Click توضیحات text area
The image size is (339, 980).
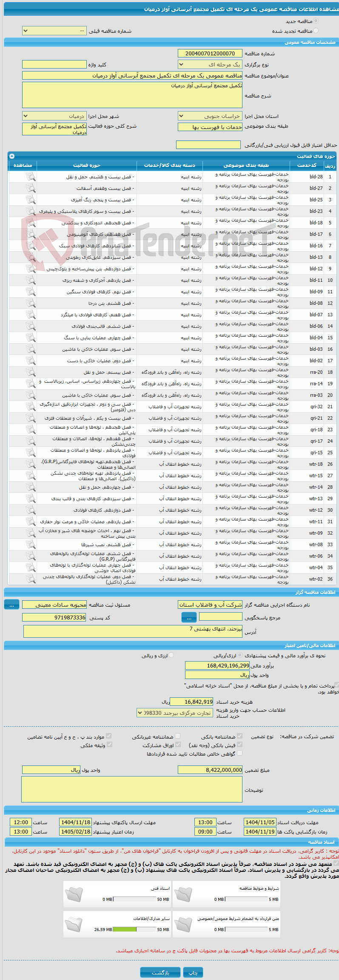(x=132, y=789)
